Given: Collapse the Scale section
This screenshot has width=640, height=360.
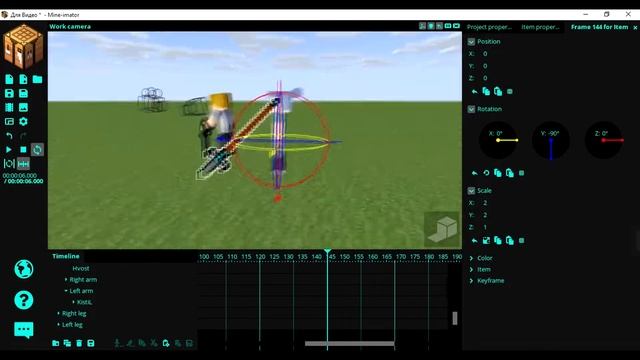Looking at the screenshot, I should 471,191.
